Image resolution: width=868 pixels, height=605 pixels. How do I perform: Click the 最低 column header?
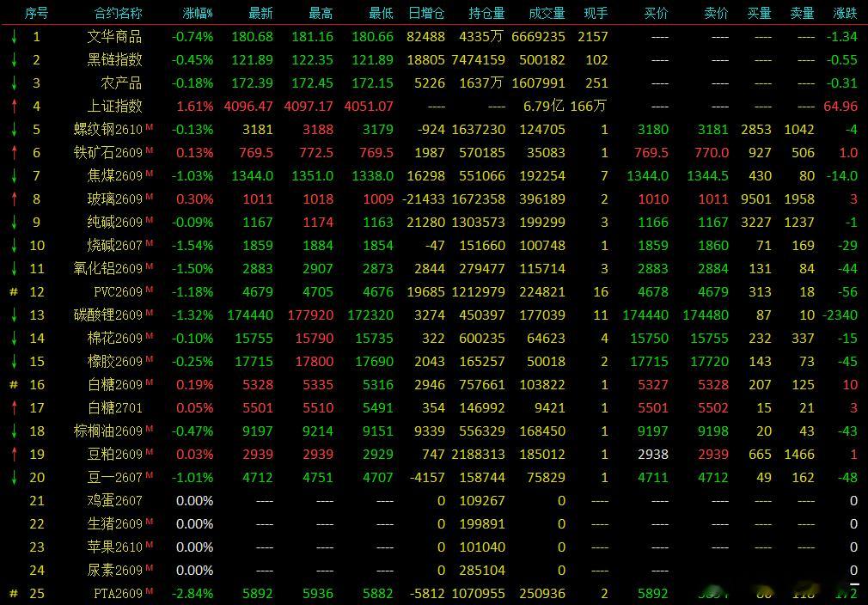pyautogui.click(x=381, y=13)
